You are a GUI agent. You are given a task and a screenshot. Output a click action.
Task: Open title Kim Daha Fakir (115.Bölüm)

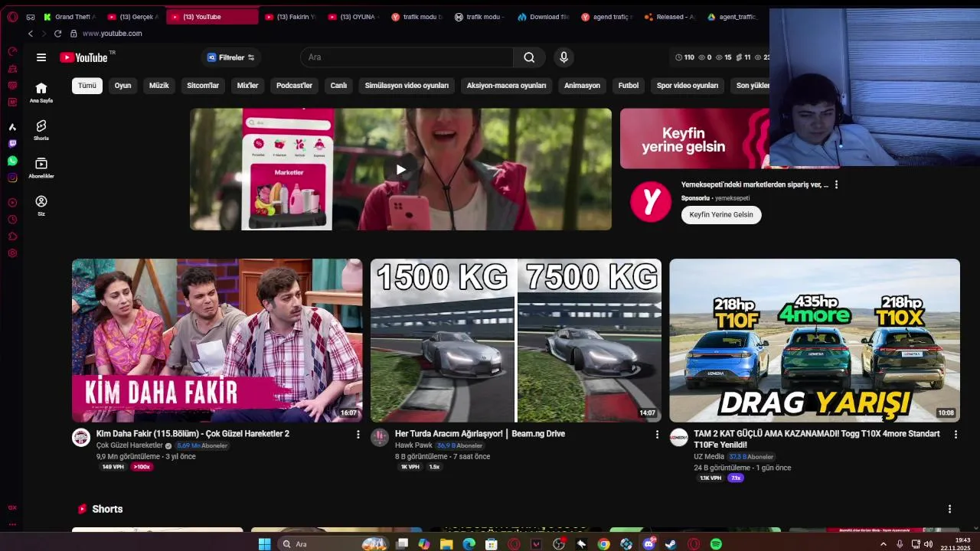[193, 434]
